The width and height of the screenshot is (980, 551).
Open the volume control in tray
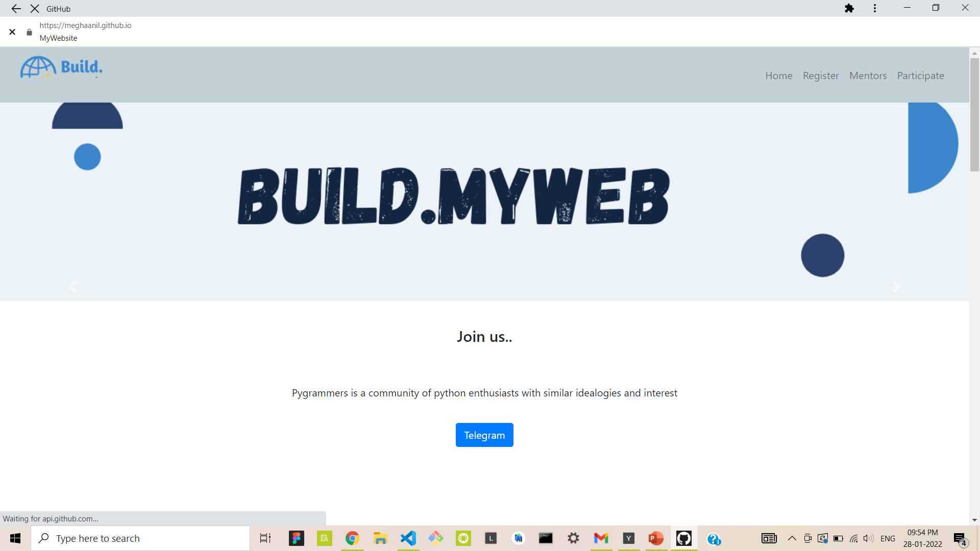pos(868,538)
